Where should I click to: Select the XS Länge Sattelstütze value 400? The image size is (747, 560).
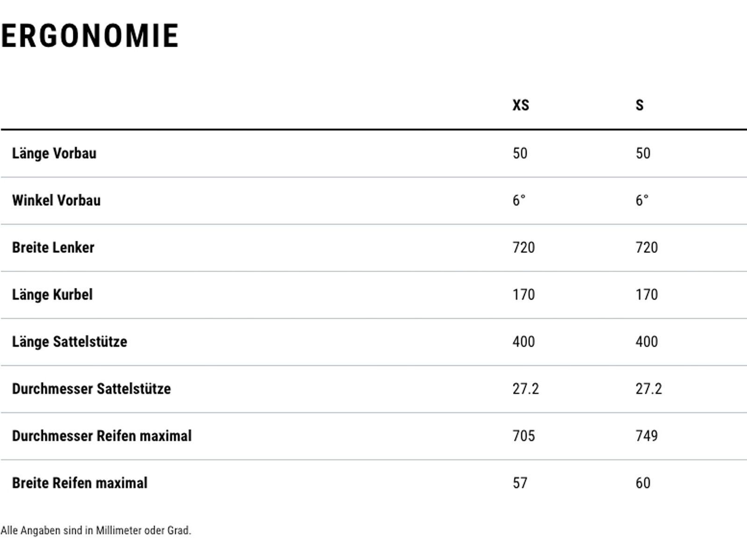(x=523, y=342)
